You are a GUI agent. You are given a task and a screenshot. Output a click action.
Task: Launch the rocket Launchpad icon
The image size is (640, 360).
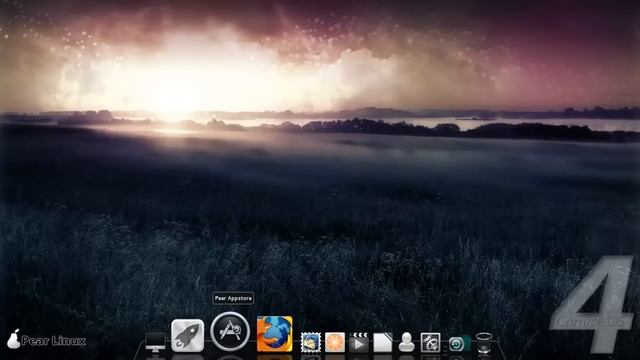point(187,336)
